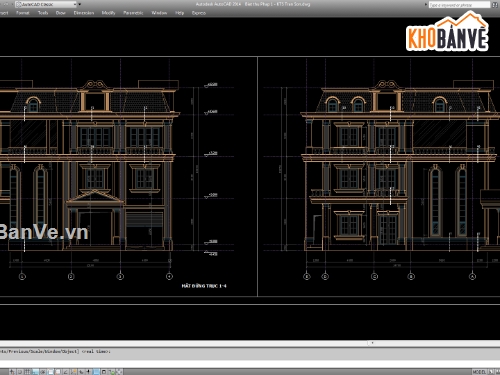Toggle Dynamic Input in status bar
The image size is (500, 375).
(x=81, y=372)
